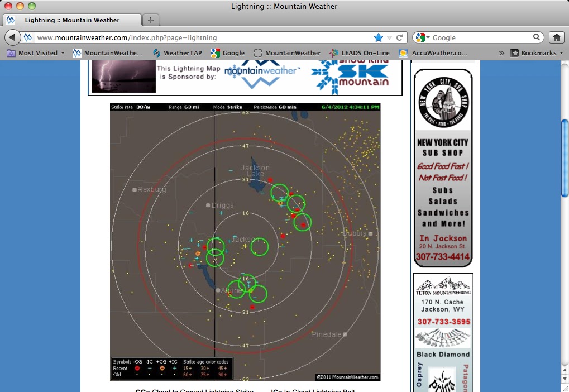Click the mountainweather sponsor logo
The height and width of the screenshot is (392, 569).
point(262,74)
